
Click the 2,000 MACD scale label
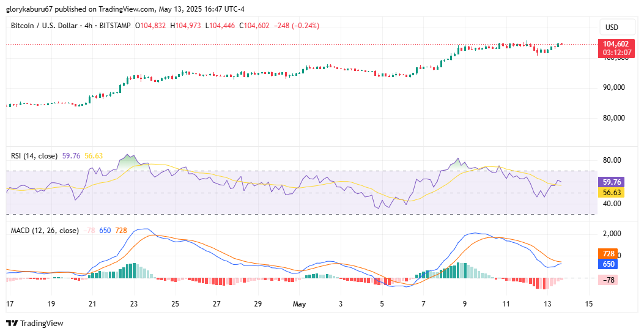pyautogui.click(x=612, y=234)
